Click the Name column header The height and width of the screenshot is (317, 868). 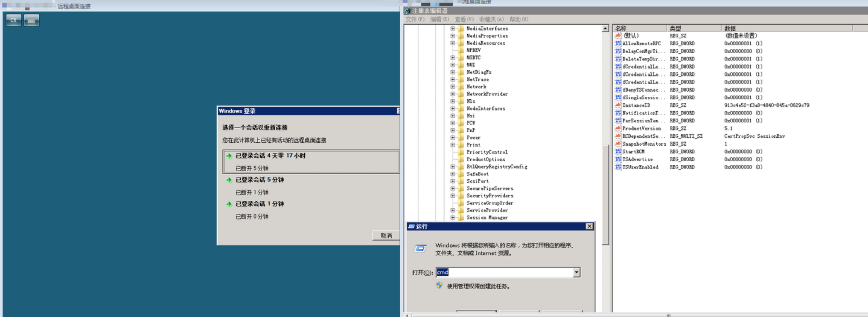639,28
